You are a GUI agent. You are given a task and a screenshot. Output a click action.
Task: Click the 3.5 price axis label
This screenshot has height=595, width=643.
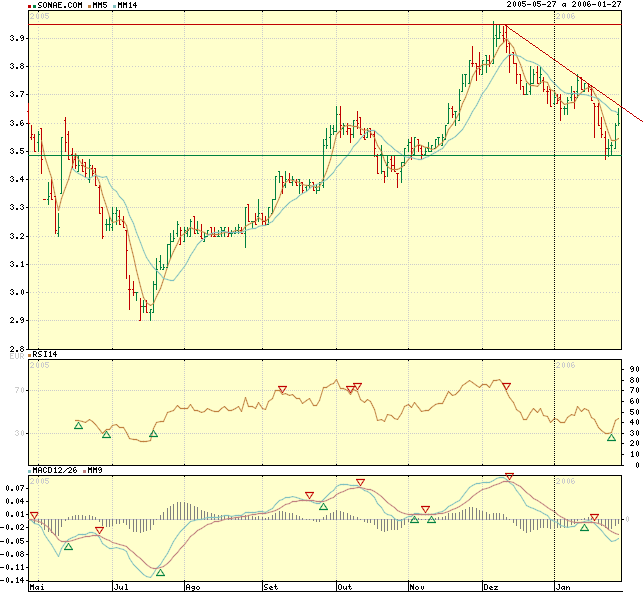pyautogui.click(x=17, y=151)
